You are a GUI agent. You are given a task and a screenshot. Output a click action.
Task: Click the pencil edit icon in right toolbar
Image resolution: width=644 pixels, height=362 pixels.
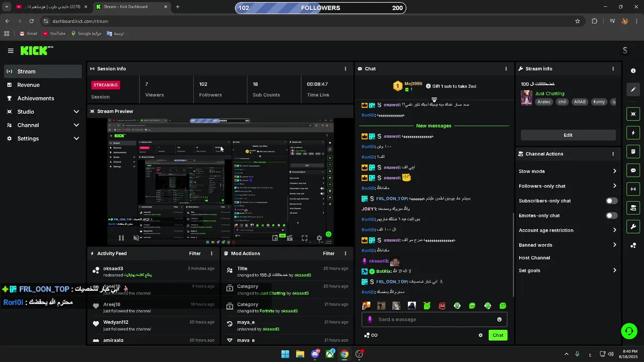[633, 89]
